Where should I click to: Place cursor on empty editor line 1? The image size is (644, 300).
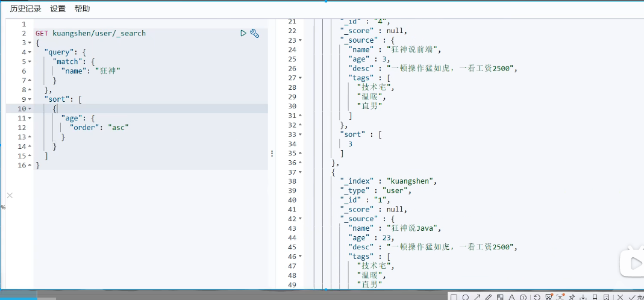pyautogui.click(x=151, y=24)
